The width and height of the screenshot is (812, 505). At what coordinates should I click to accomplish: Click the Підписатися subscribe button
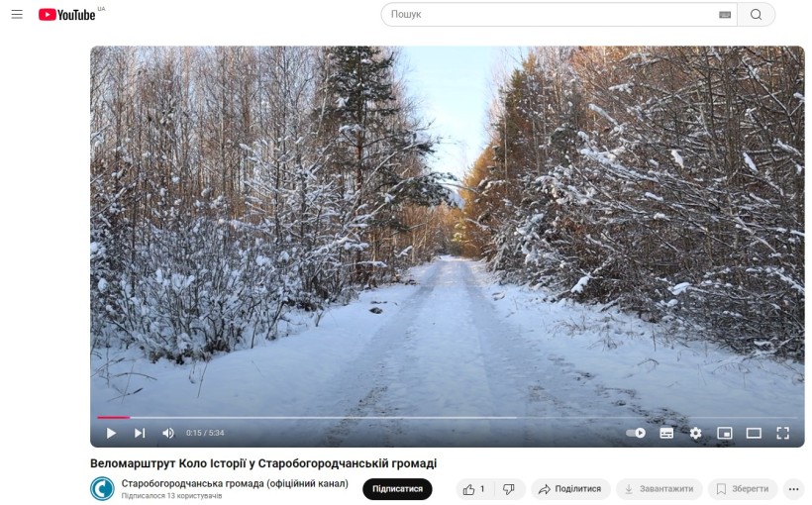click(397, 489)
